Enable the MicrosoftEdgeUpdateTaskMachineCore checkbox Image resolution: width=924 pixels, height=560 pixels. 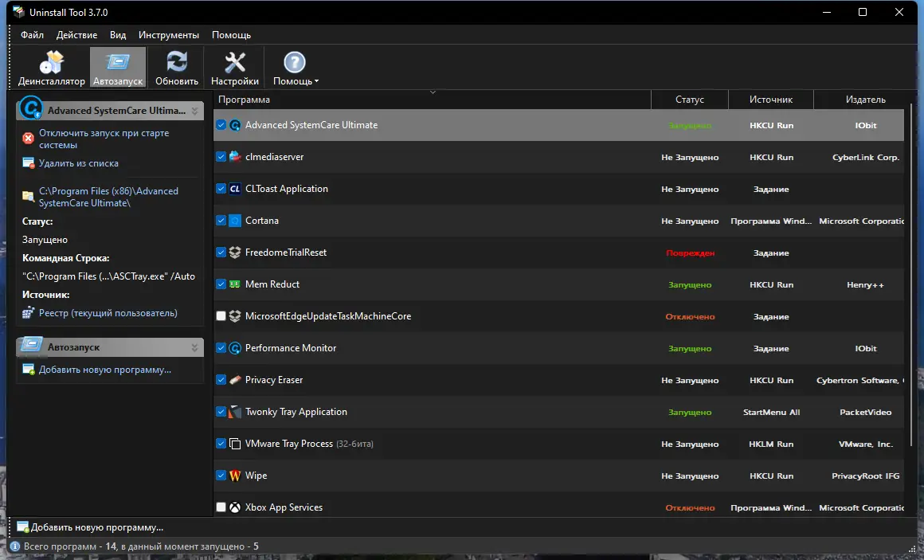(221, 316)
